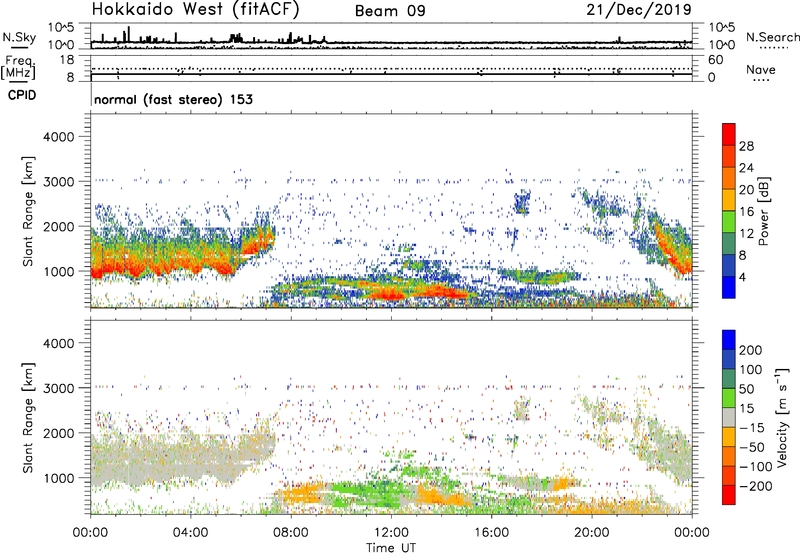Viewport: 800px width, 554px height.
Task: Click 'normal (fast stereo) 153' text
Action: [173, 99]
